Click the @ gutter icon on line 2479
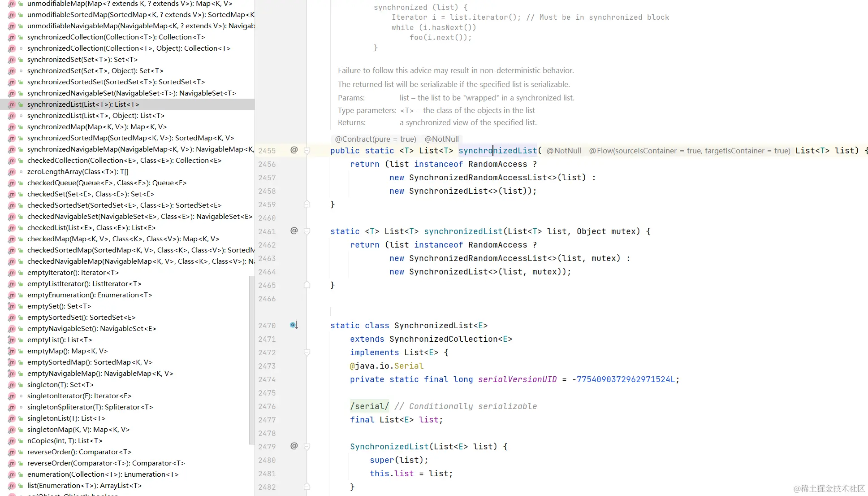 click(x=294, y=446)
